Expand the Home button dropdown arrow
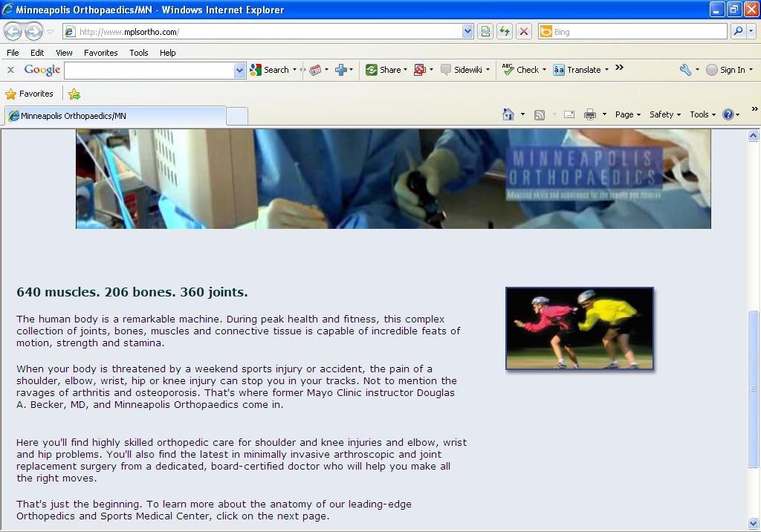Screen dimensions: 761x532 coord(522,114)
